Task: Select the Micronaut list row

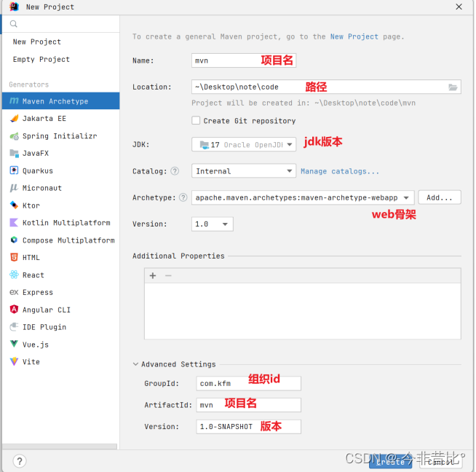Action: (60, 188)
